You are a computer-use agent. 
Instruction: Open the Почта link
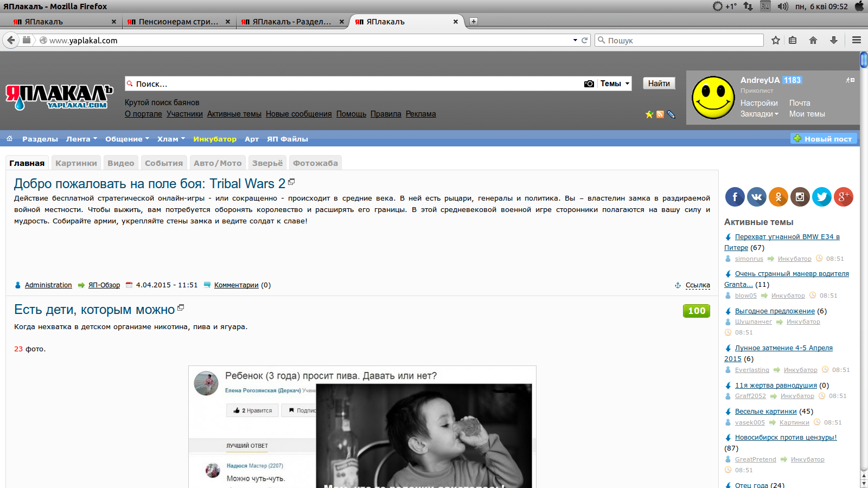pyautogui.click(x=800, y=103)
